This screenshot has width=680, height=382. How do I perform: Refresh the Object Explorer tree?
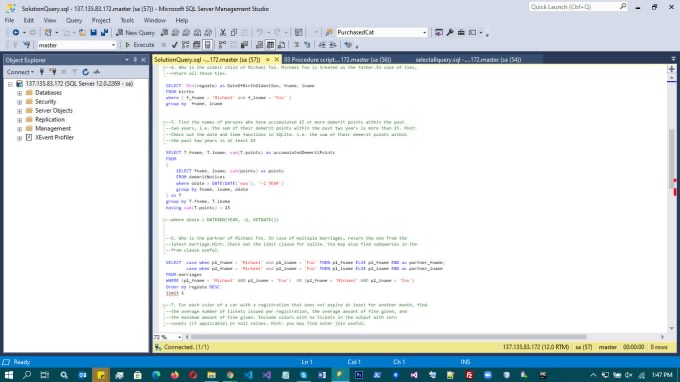pyautogui.click(x=85, y=72)
